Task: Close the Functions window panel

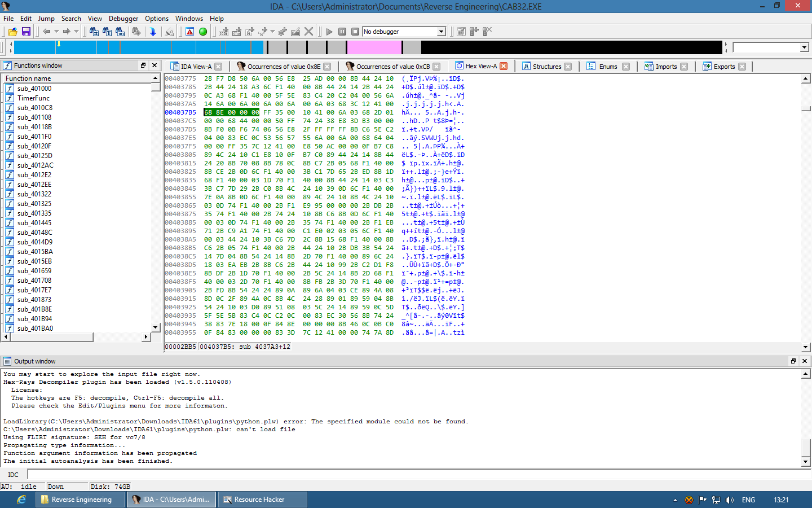Action: (x=155, y=65)
